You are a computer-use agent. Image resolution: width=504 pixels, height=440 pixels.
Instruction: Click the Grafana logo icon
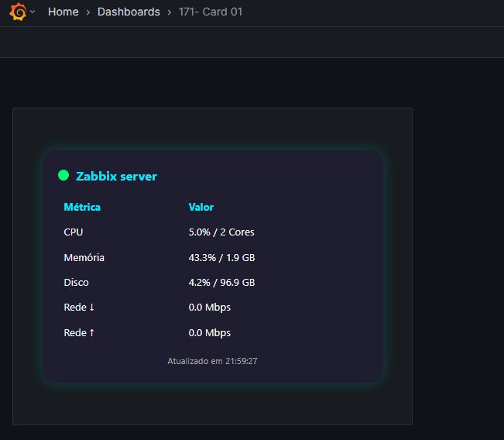[x=18, y=12]
